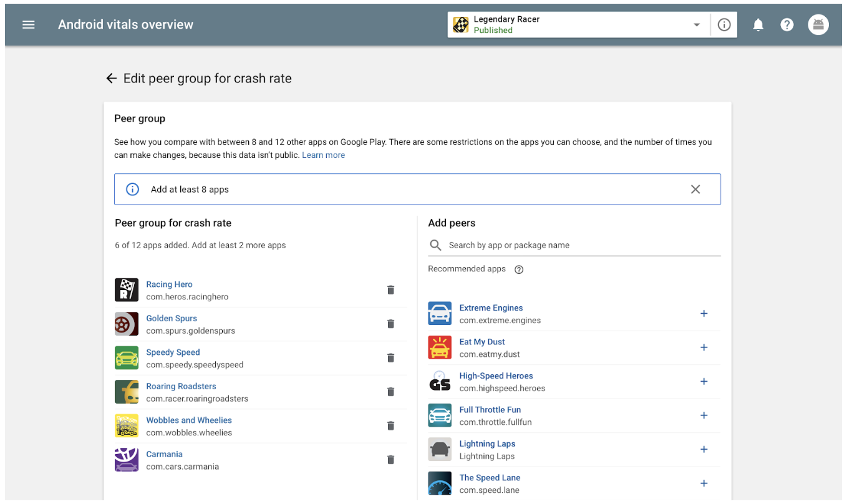Click the back arrow beside Edit peer group
847x504 pixels.
click(x=112, y=79)
